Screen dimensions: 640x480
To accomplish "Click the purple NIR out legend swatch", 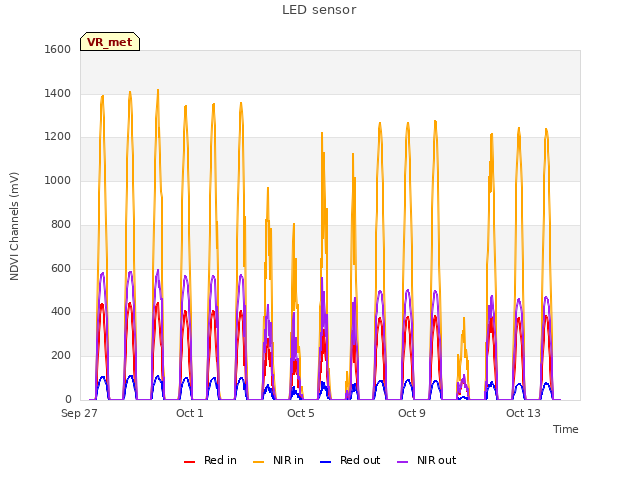I will pos(402,462).
